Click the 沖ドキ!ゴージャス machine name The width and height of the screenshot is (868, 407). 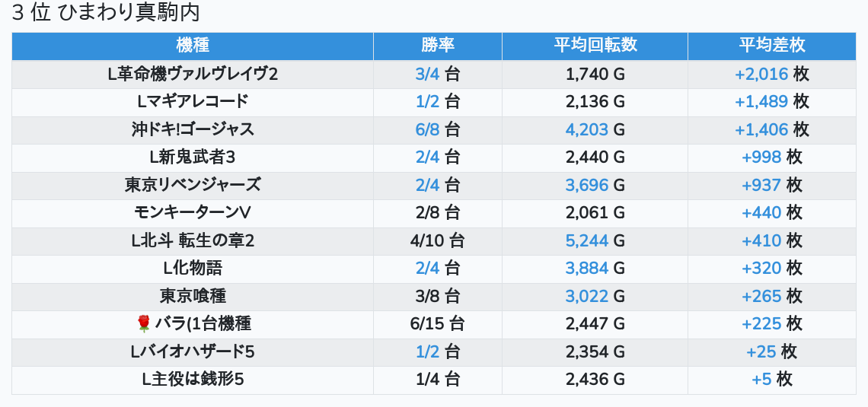pos(193,129)
